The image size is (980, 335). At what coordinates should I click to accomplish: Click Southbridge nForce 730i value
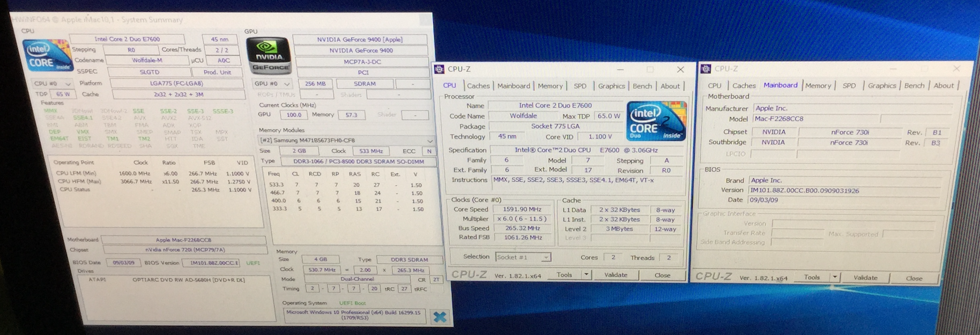point(849,143)
